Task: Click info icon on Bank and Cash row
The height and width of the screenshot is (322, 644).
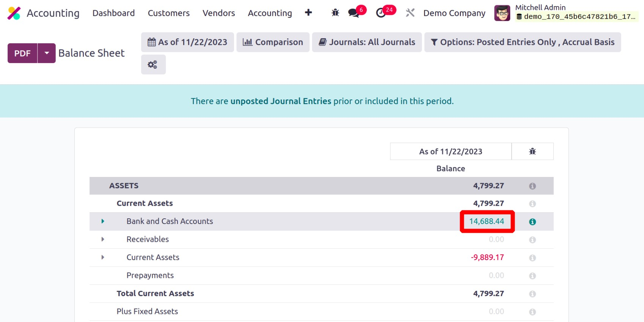Action: pos(532,222)
